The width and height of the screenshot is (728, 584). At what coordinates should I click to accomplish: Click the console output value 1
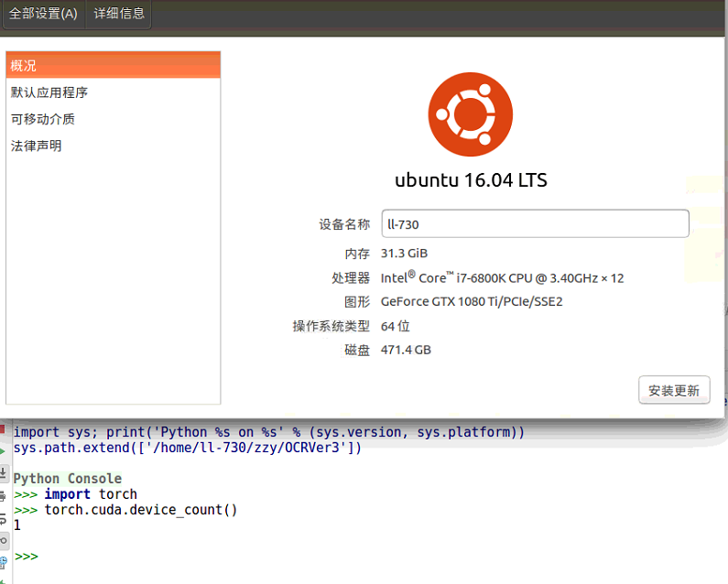pos(17,525)
